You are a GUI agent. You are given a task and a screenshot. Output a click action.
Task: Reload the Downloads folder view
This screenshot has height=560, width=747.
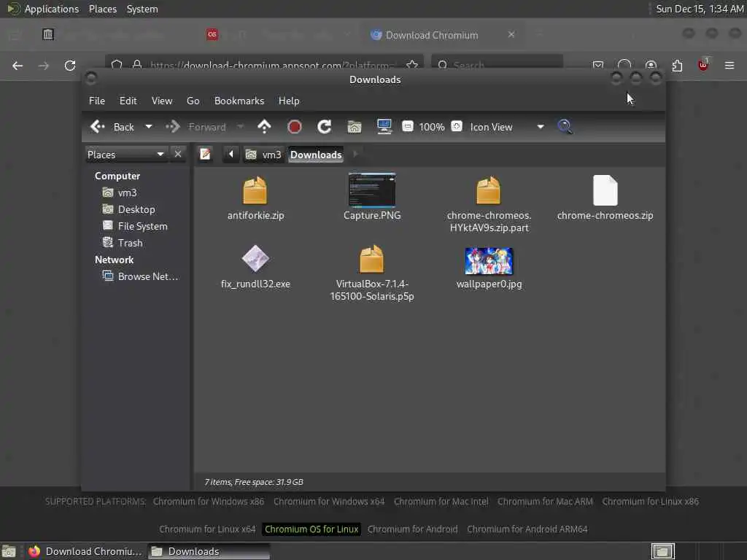pos(325,127)
